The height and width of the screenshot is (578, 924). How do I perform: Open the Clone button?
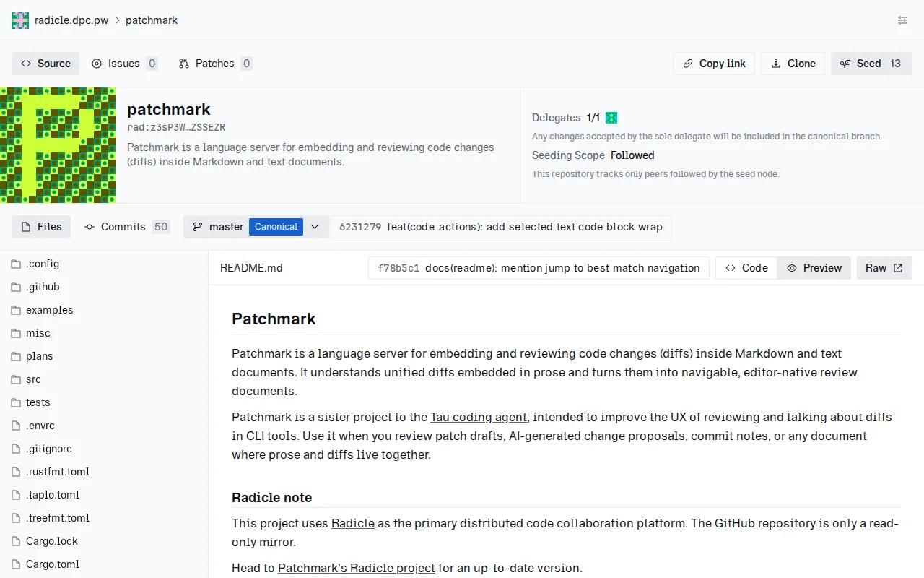pyautogui.click(x=793, y=64)
